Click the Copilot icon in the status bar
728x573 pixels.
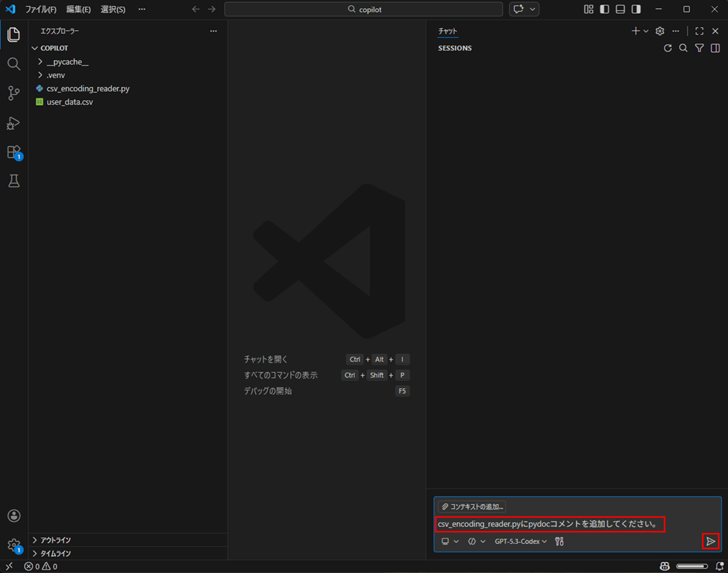[x=664, y=566]
